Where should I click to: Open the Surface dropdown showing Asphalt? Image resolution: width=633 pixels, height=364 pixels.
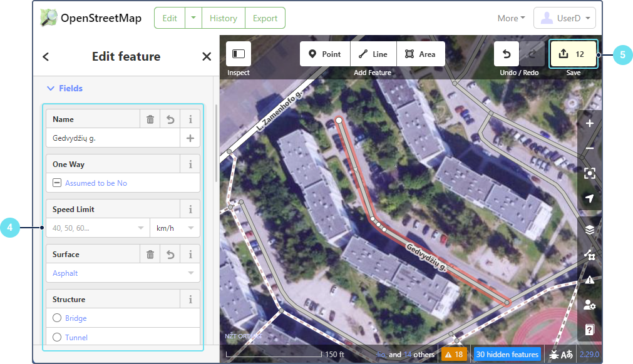123,273
